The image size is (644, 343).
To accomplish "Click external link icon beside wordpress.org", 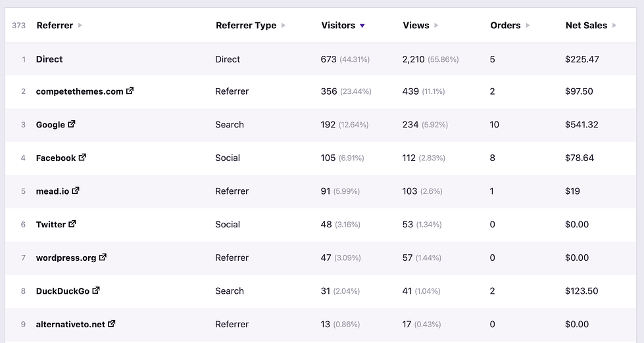I will pyautogui.click(x=103, y=258).
